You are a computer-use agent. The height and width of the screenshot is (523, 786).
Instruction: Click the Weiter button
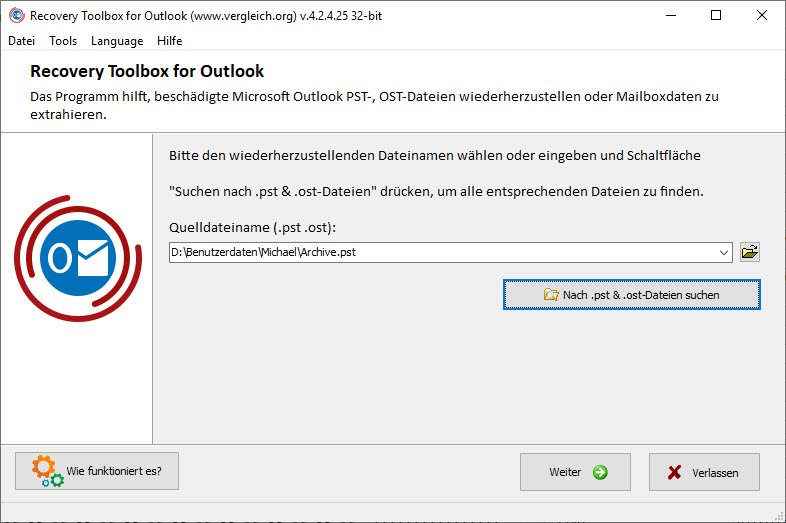point(575,472)
